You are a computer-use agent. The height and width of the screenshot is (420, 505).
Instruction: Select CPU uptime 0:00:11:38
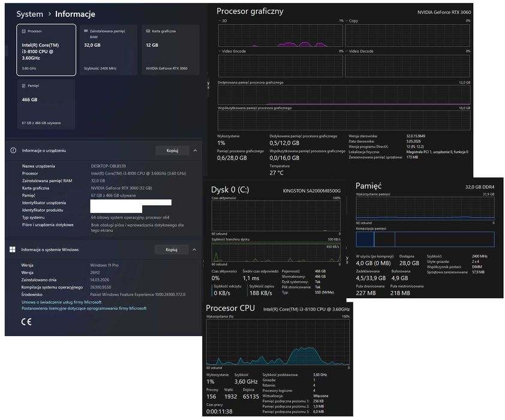pos(220,412)
